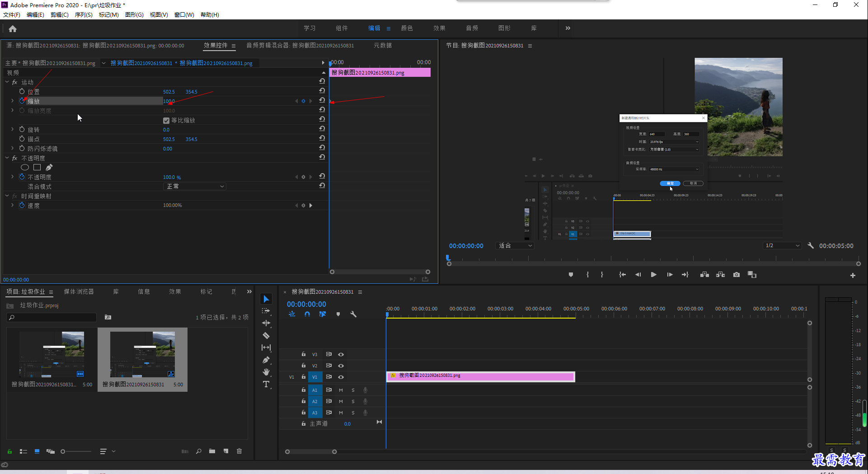This screenshot has width=868, height=474.
Task: Step back one frame in program monitor
Action: click(638, 275)
